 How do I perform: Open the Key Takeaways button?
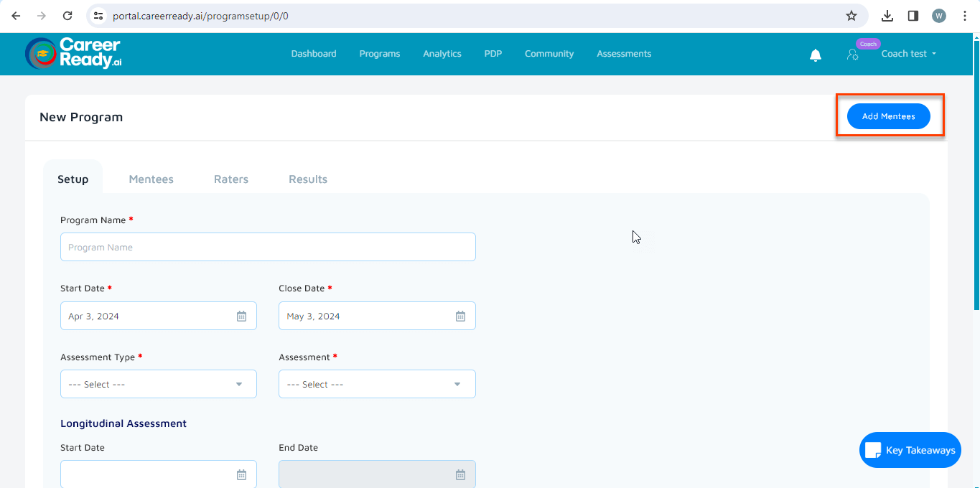coord(910,450)
